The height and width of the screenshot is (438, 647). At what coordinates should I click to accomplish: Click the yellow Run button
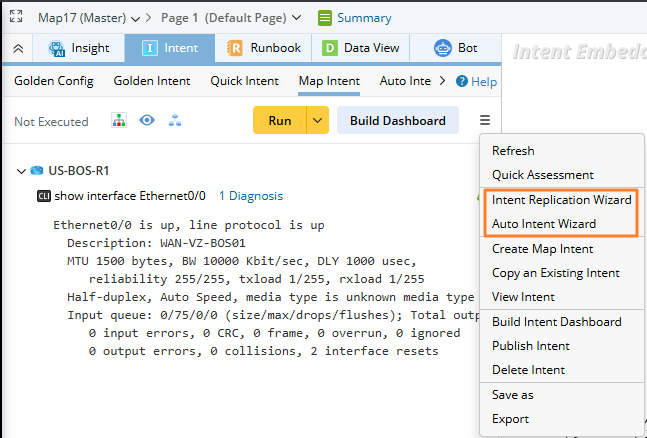(280, 120)
